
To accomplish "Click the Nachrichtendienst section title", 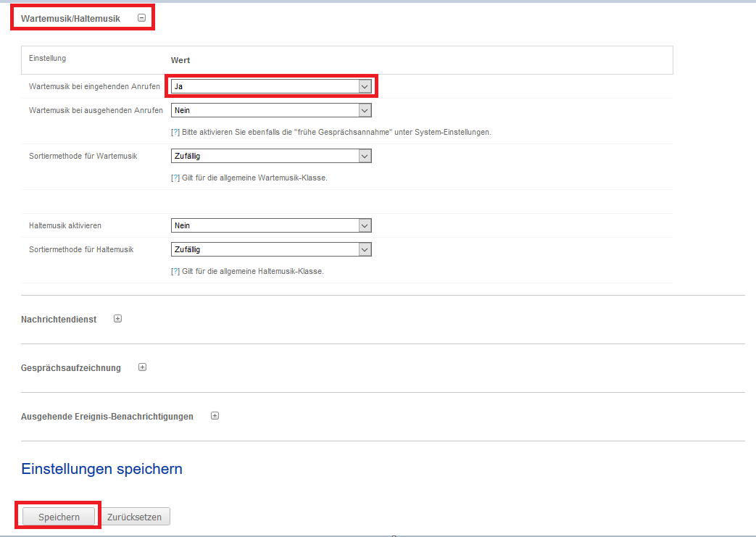I will click(x=59, y=320).
